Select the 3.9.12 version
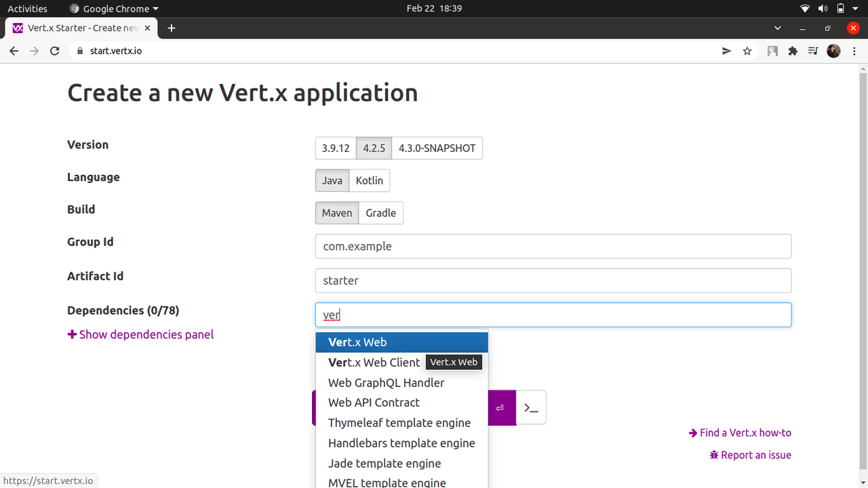This screenshot has width=868, height=488. [335, 148]
